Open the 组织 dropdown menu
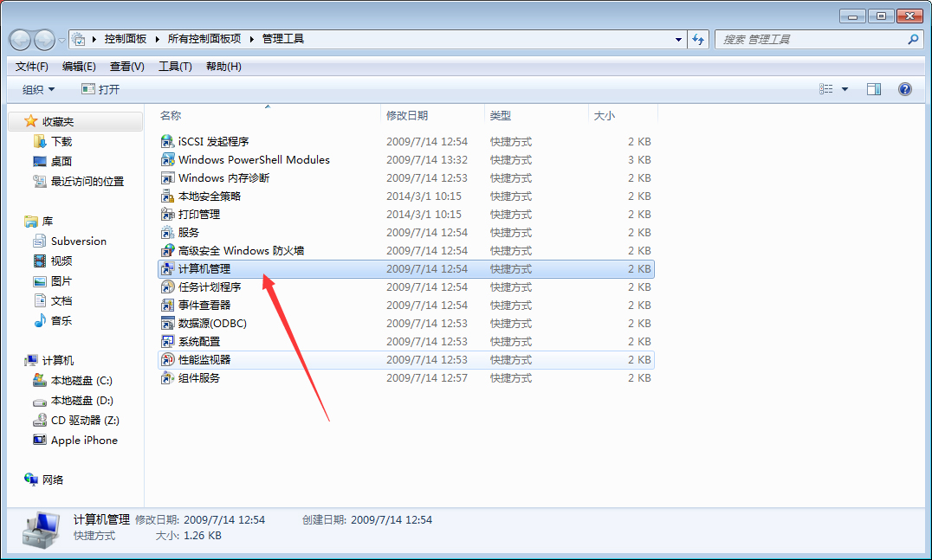The image size is (932, 560). pos(36,88)
